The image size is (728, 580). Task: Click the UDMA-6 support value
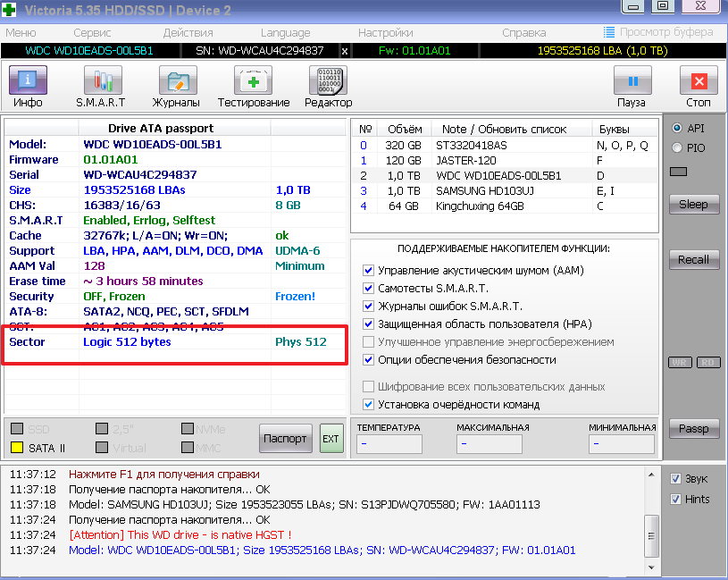tap(297, 251)
